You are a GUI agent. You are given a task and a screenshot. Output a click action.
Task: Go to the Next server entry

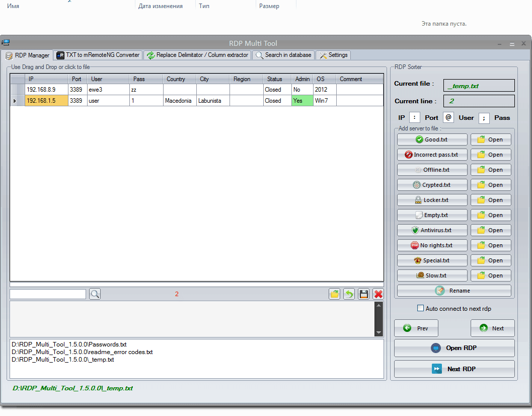pos(492,328)
